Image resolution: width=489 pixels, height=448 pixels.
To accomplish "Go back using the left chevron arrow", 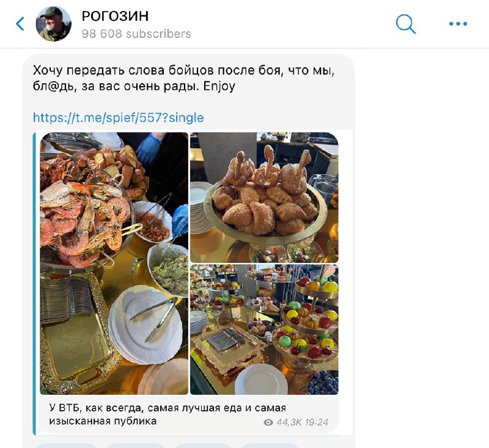I will click(20, 24).
